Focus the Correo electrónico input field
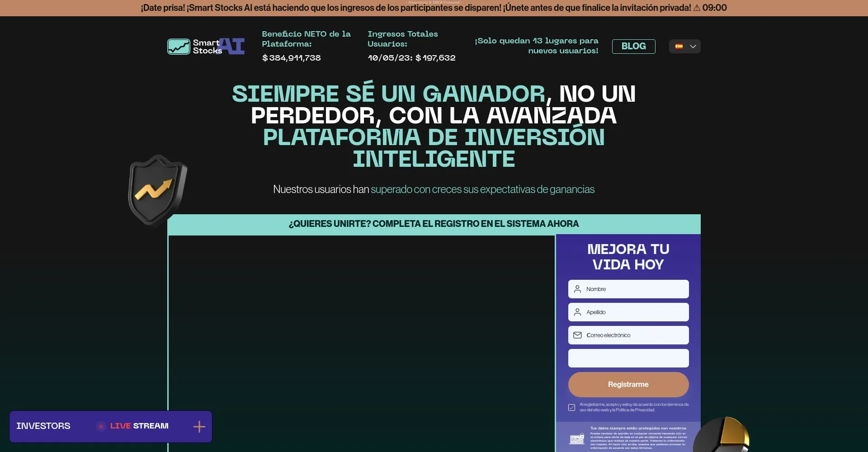This screenshot has height=452, width=868. click(628, 335)
